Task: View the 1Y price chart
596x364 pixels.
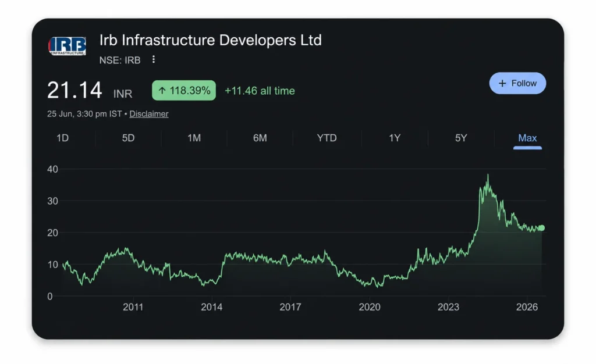Action: (395, 138)
